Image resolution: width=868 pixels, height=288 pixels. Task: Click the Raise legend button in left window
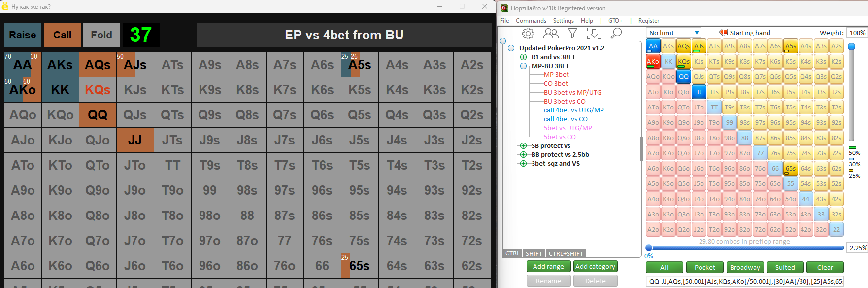[23, 35]
